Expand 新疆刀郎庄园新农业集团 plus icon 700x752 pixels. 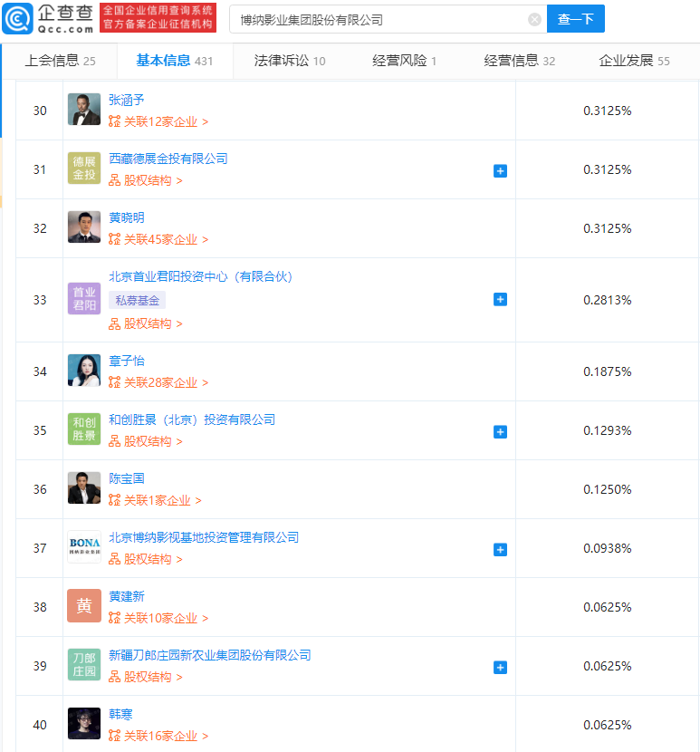[500, 668]
